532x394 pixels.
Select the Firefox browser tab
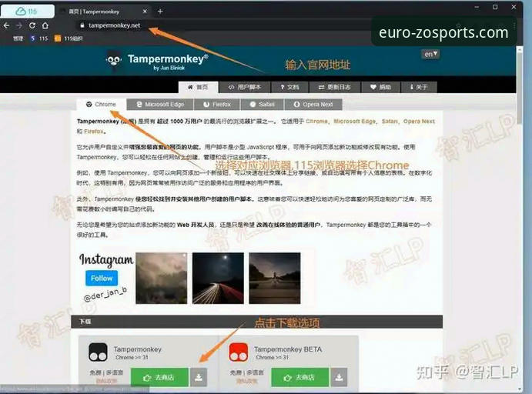click(217, 105)
